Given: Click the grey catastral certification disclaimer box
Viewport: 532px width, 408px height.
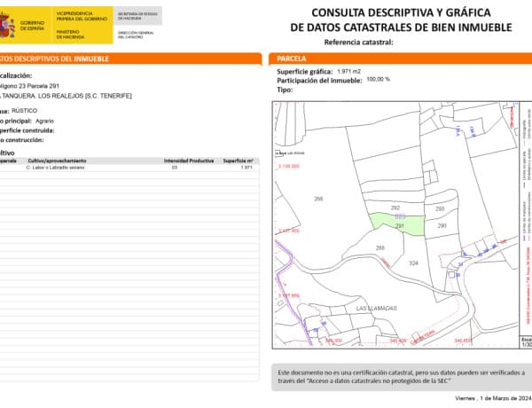Looking at the screenshot, I should (x=402, y=377).
